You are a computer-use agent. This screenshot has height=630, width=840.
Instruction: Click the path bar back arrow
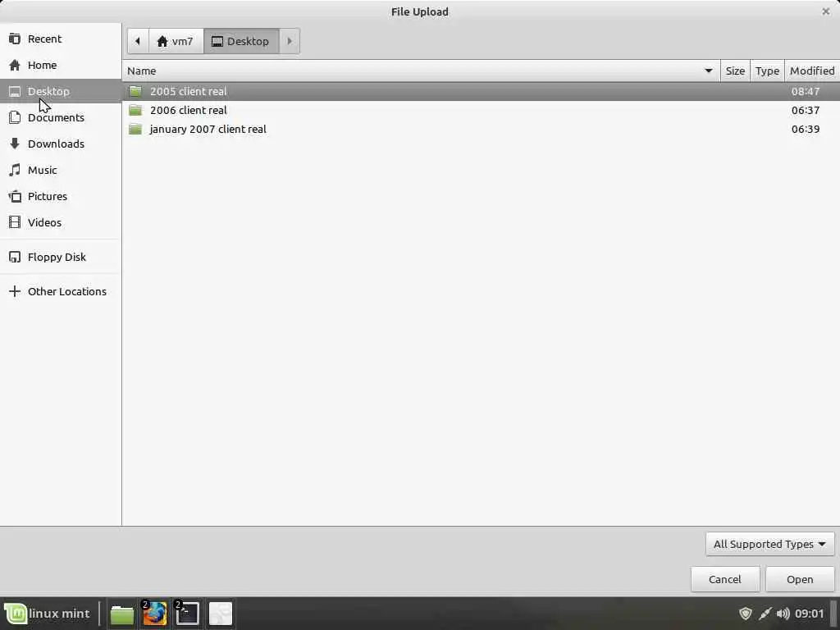pos(138,41)
